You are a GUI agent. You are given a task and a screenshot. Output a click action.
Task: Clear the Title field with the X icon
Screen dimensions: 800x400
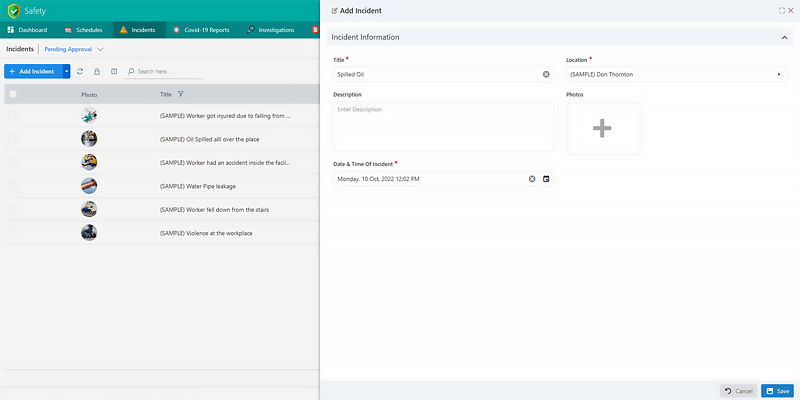[x=546, y=74]
